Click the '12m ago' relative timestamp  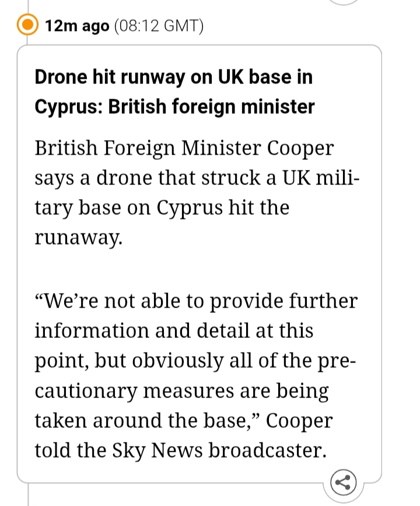[x=77, y=26]
